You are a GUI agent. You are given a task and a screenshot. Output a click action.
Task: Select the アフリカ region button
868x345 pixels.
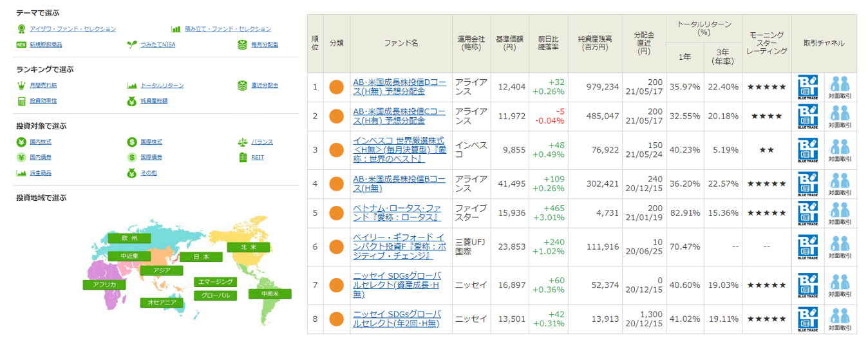click(104, 284)
